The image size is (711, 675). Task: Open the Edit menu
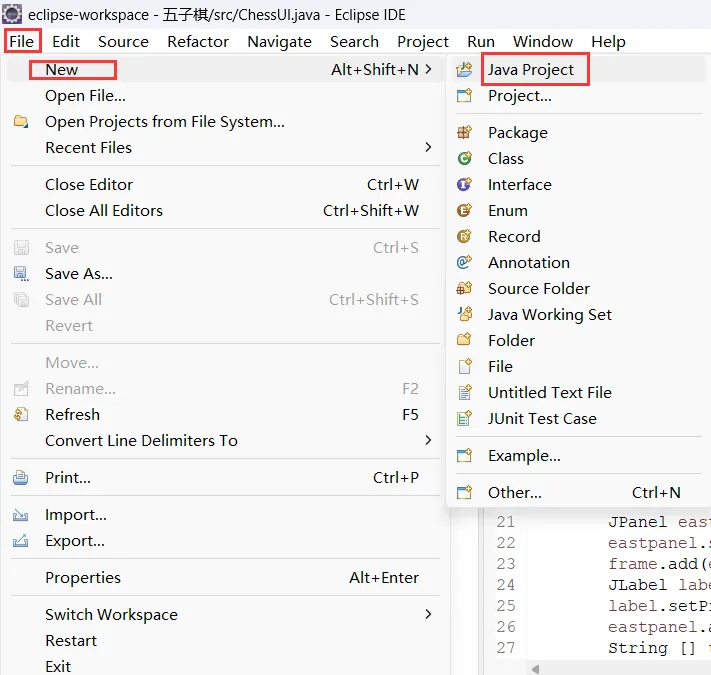point(66,41)
